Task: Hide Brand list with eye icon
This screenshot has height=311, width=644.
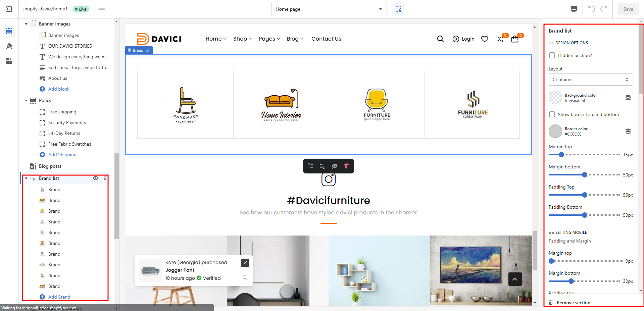Action: [96, 178]
